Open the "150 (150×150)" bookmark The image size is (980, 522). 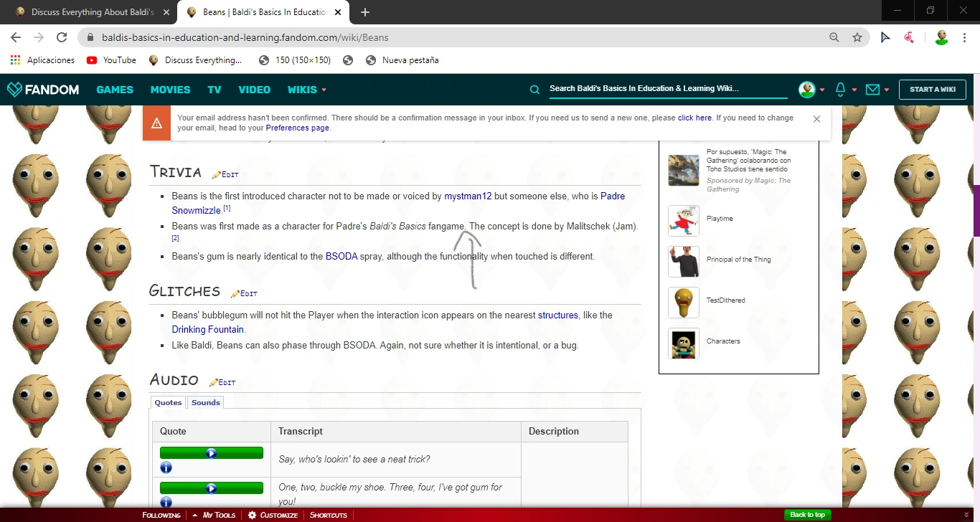coord(295,60)
